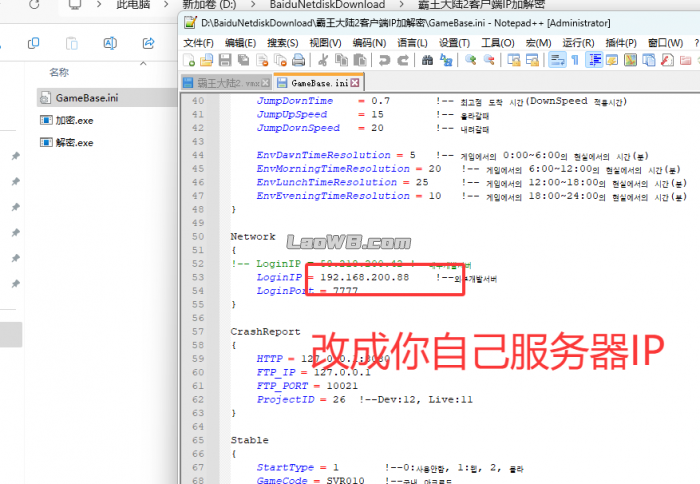
Task: Open the 窗口(W) menu
Action: point(665,43)
